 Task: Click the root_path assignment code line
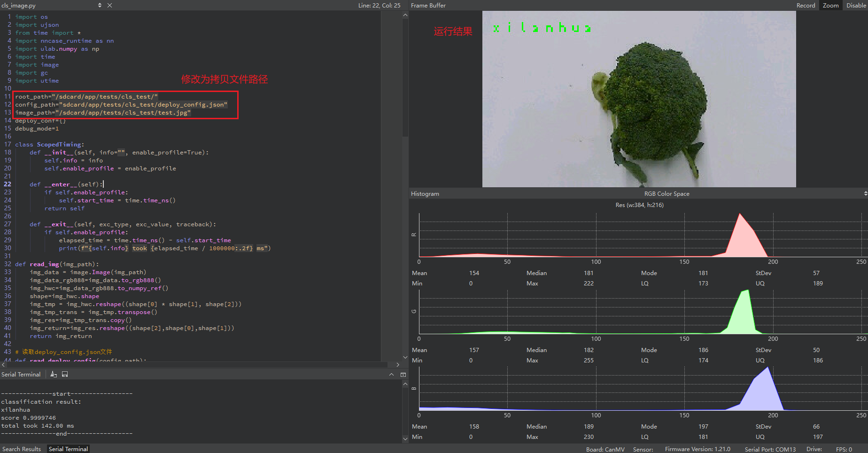(x=86, y=97)
